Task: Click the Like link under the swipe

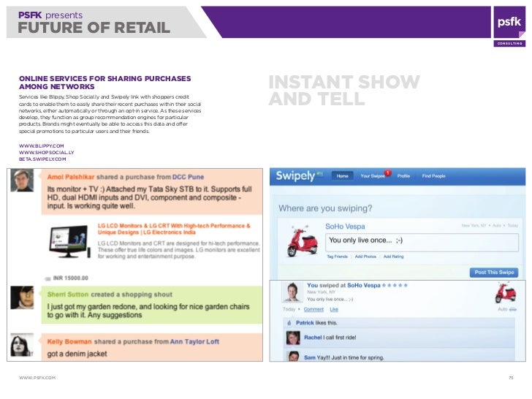Action: pos(334,309)
